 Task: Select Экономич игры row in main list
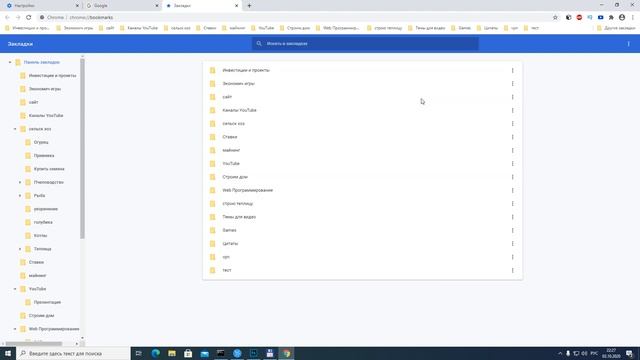point(362,84)
